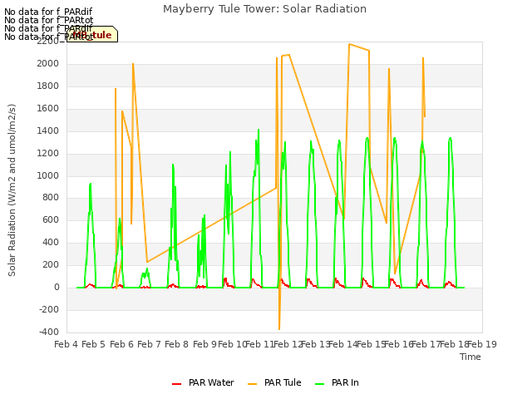Click the 1800 y-axis tick label
Screen dimensions: 532x399
coord(48,86)
